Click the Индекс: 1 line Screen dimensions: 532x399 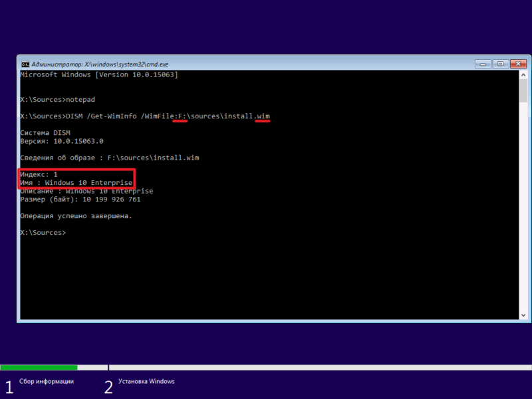(39, 174)
